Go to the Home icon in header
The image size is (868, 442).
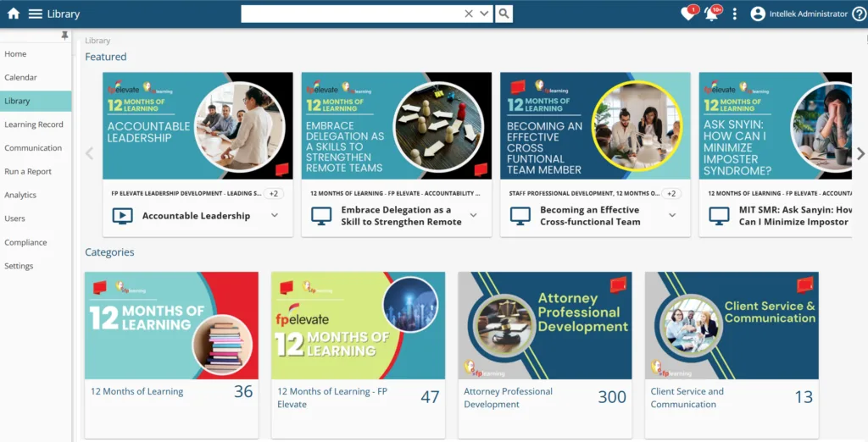pyautogui.click(x=14, y=14)
